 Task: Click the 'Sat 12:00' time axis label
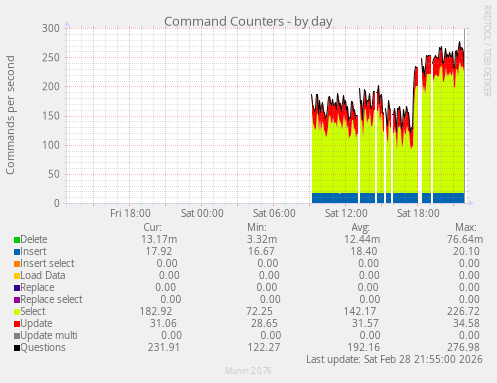click(346, 213)
